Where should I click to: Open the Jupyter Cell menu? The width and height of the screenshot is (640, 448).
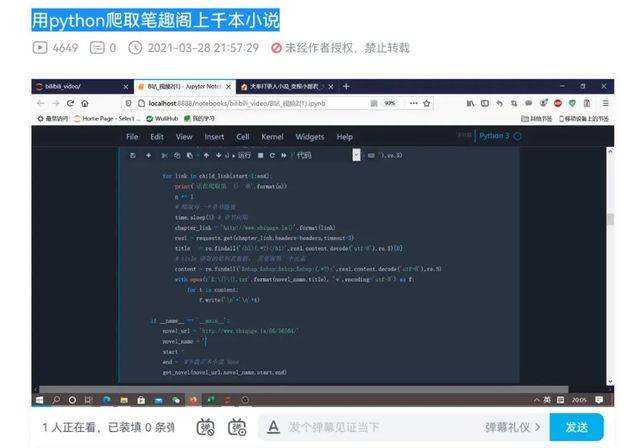pos(242,137)
